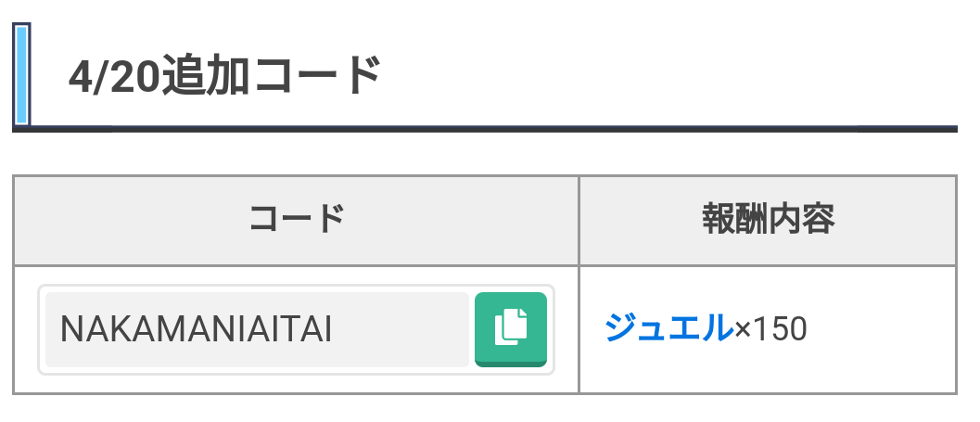Copy the NAKAMANIAITAI code with the green icon
This screenshot has height=422, width=980.
[x=511, y=329]
